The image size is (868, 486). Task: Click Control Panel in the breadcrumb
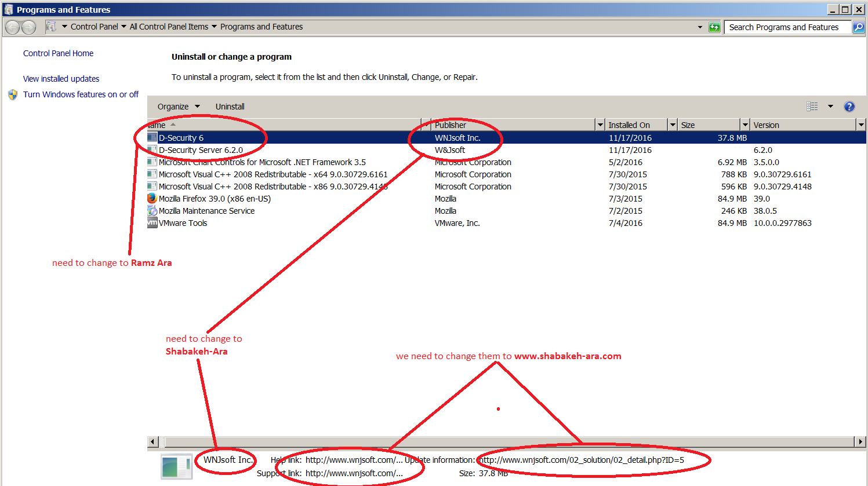[x=94, y=27]
